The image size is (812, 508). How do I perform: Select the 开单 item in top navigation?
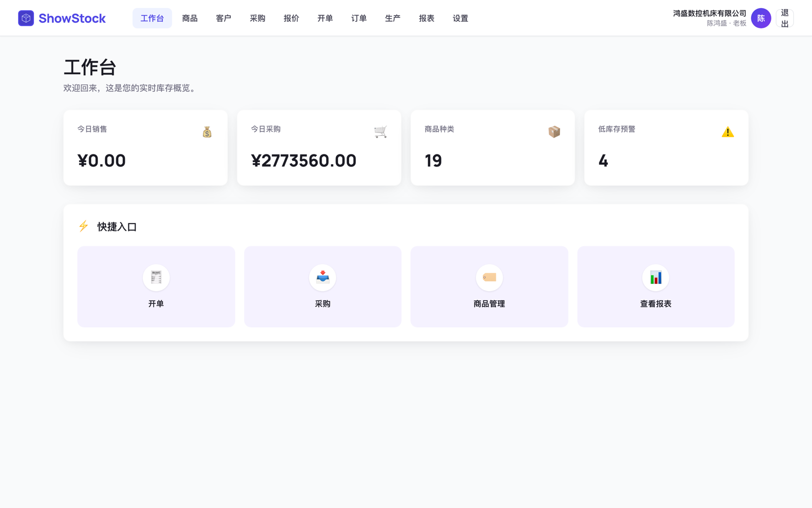click(325, 18)
